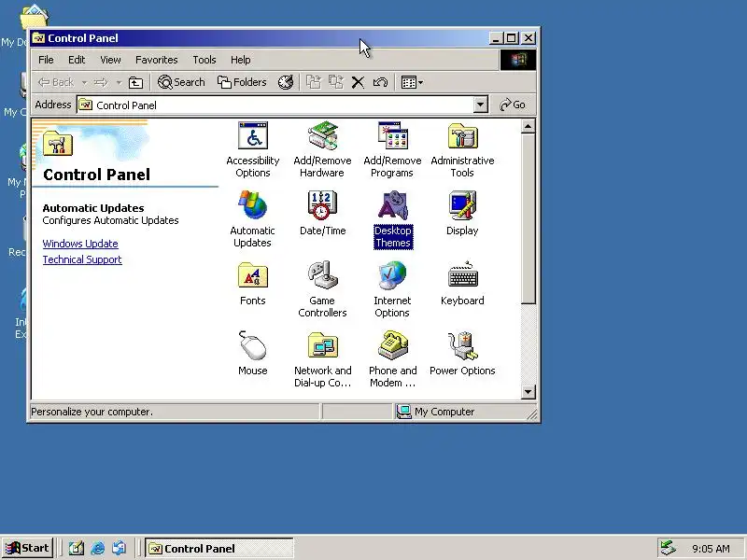Click the system tray network icon
The image size is (747, 560).
click(x=668, y=548)
